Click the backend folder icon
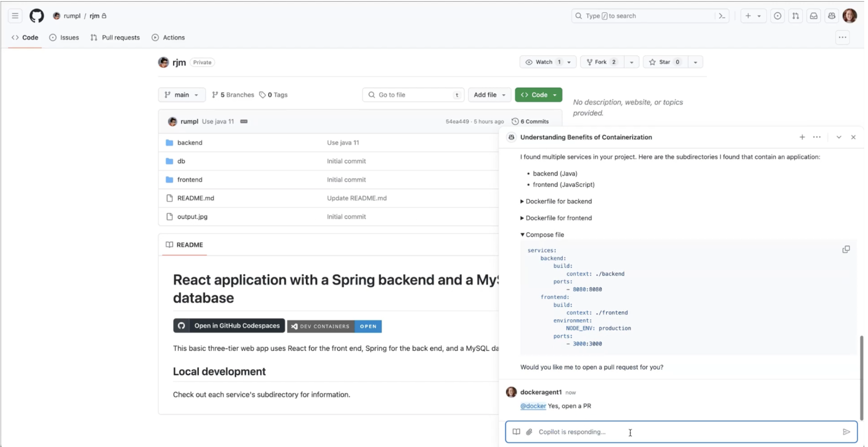Image resolution: width=868 pixels, height=447 pixels. click(x=169, y=143)
